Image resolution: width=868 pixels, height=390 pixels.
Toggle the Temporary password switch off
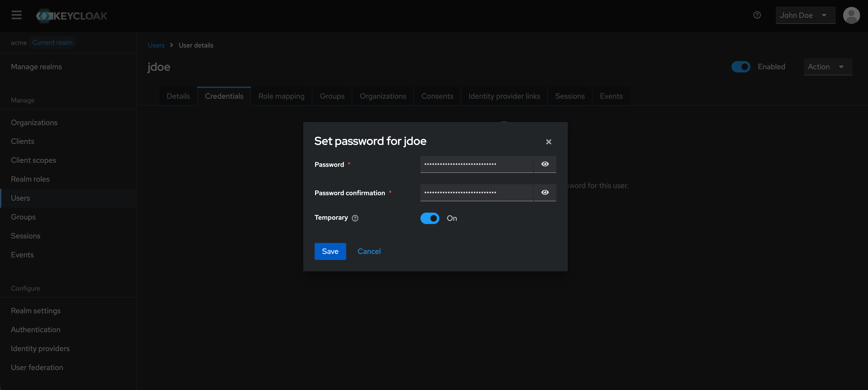[x=430, y=218]
